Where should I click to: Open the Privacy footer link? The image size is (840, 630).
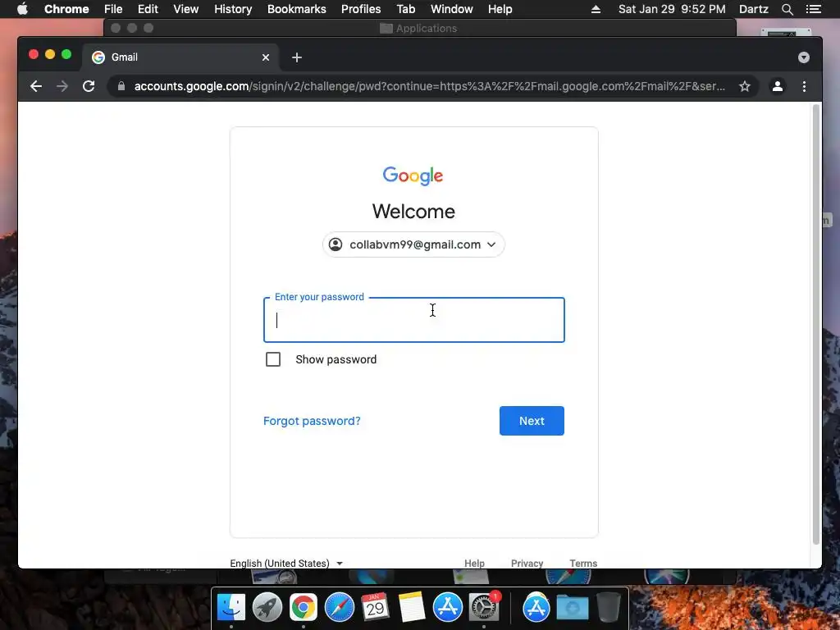click(527, 563)
